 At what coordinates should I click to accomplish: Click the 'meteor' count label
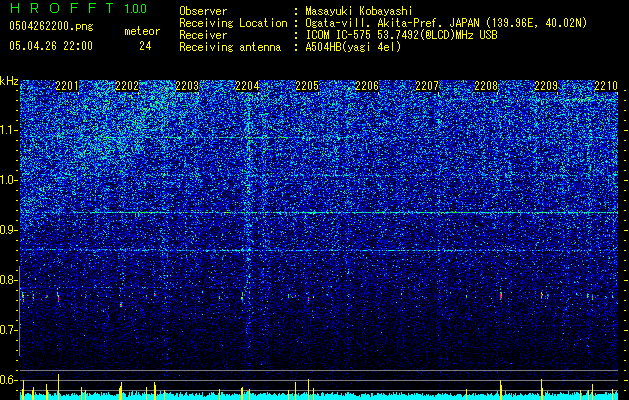142,31
